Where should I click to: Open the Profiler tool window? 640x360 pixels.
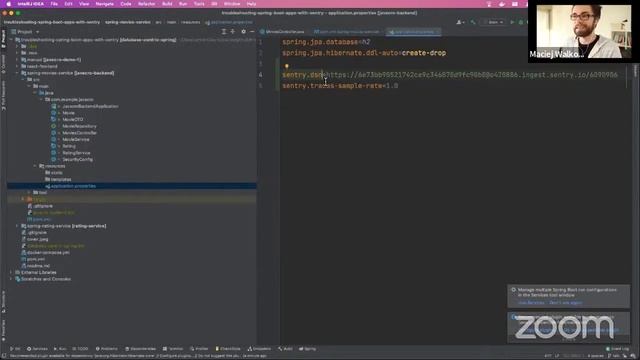(199, 349)
